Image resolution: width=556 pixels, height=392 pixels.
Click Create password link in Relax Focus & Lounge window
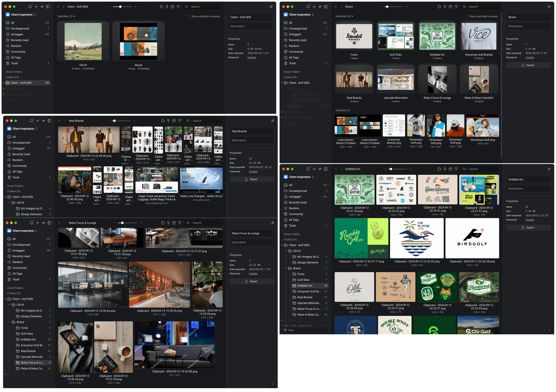(253, 274)
